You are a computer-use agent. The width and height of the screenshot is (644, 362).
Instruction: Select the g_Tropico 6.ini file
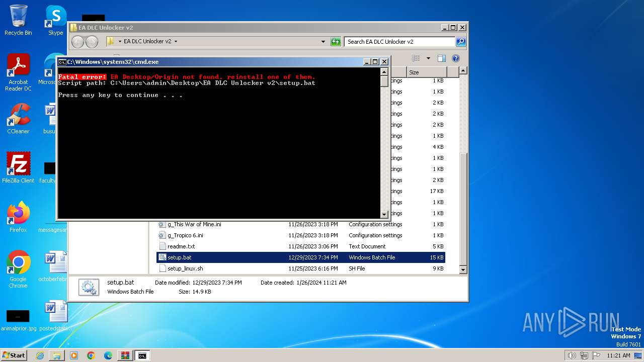click(x=185, y=235)
